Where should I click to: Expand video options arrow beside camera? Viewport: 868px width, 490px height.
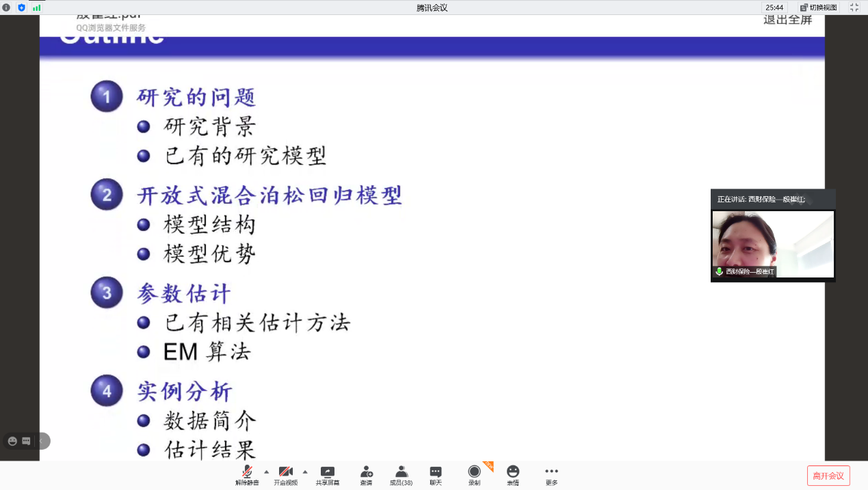[305, 472]
